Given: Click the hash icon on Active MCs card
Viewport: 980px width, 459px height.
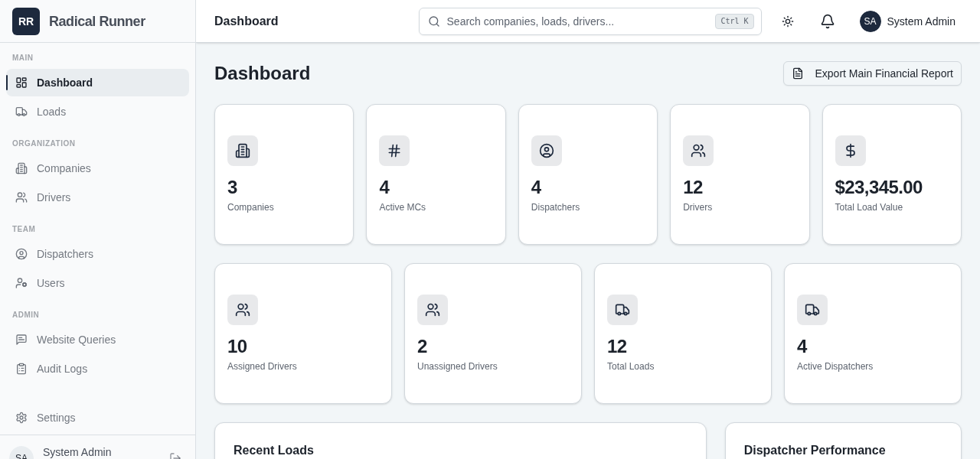Looking at the screenshot, I should pos(394,151).
